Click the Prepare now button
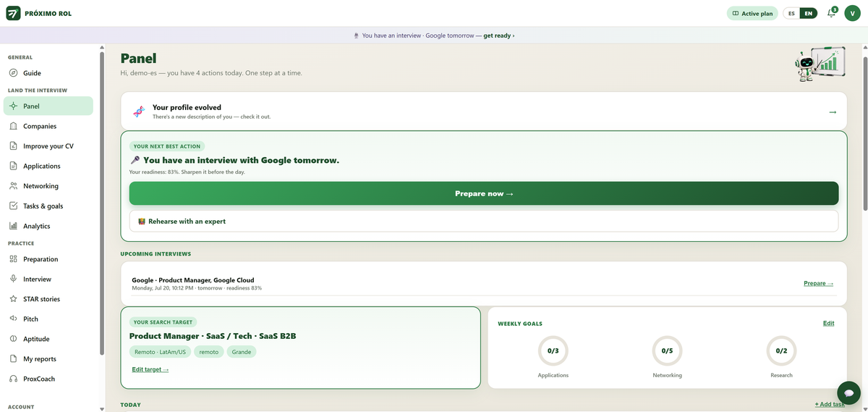The width and height of the screenshot is (868, 412). tap(484, 193)
